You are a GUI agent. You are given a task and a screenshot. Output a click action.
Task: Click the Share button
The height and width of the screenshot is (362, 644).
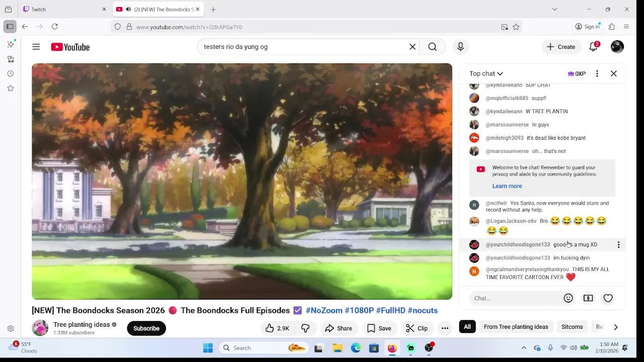(x=339, y=328)
